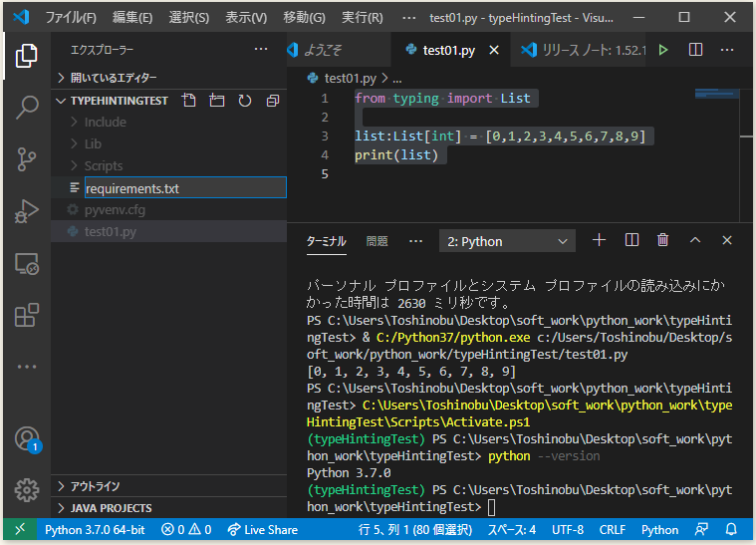Refresh the explorer file tree

pyautogui.click(x=245, y=101)
